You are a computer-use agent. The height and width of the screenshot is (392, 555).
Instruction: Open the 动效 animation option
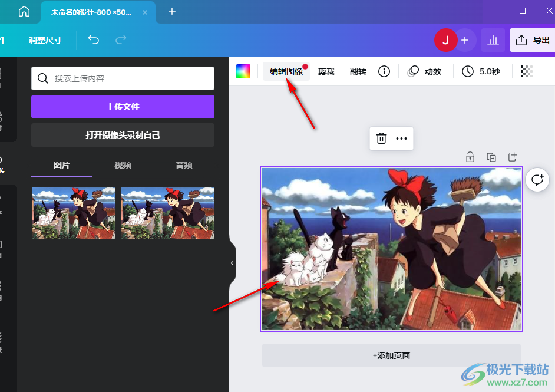[x=424, y=71]
